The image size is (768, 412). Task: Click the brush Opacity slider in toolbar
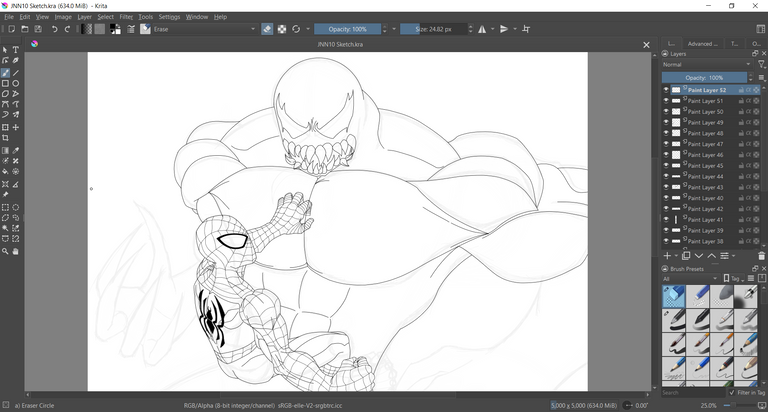click(347, 29)
